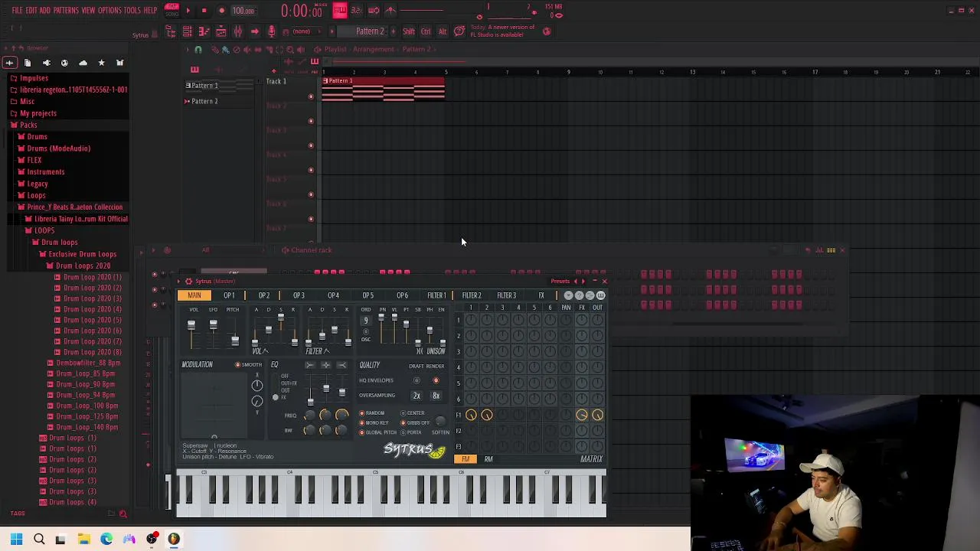980x551 pixels.
Task: Click the microphone recording icon in toolbar
Action: (x=271, y=31)
